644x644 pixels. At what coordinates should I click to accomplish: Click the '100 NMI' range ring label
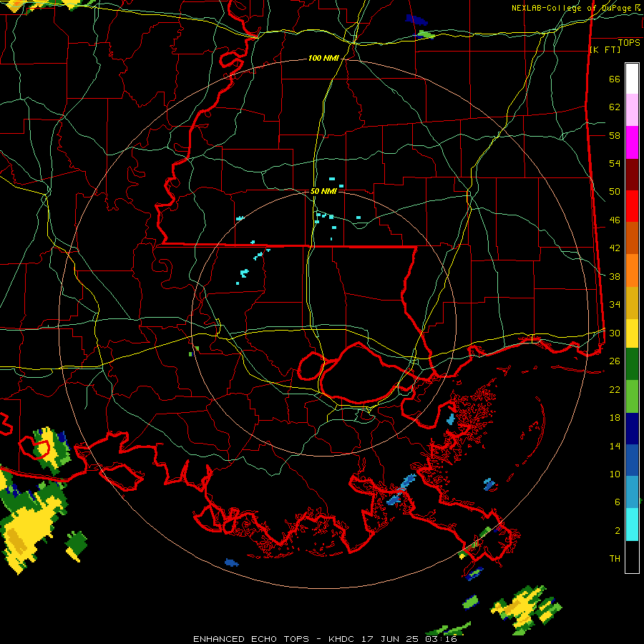click(323, 59)
